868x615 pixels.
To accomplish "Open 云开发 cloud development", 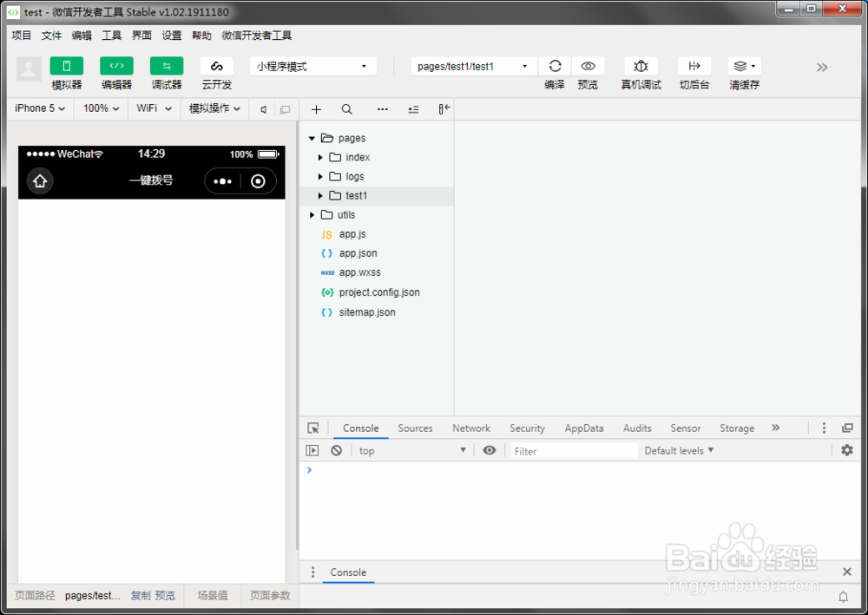I will tap(216, 66).
